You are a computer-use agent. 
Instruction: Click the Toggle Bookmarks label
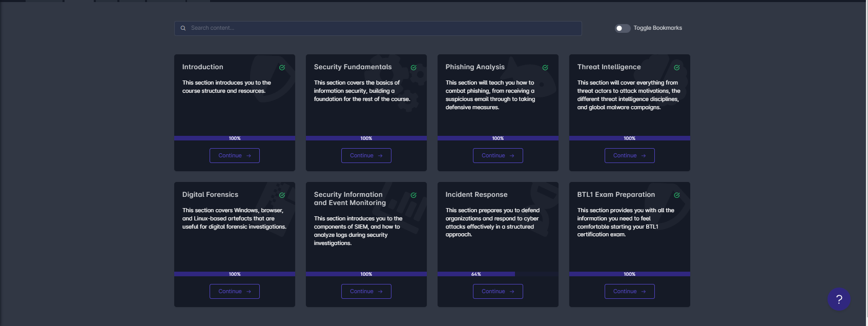tap(657, 28)
